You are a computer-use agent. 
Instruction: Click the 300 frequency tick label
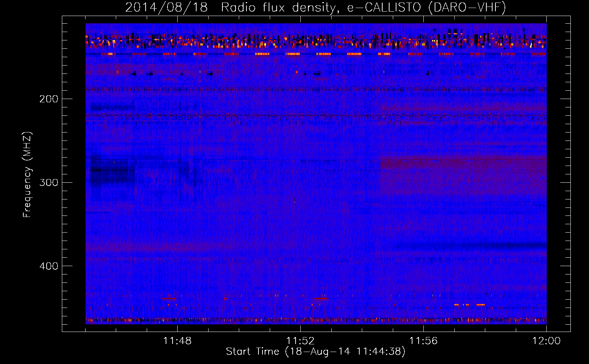[49, 182]
